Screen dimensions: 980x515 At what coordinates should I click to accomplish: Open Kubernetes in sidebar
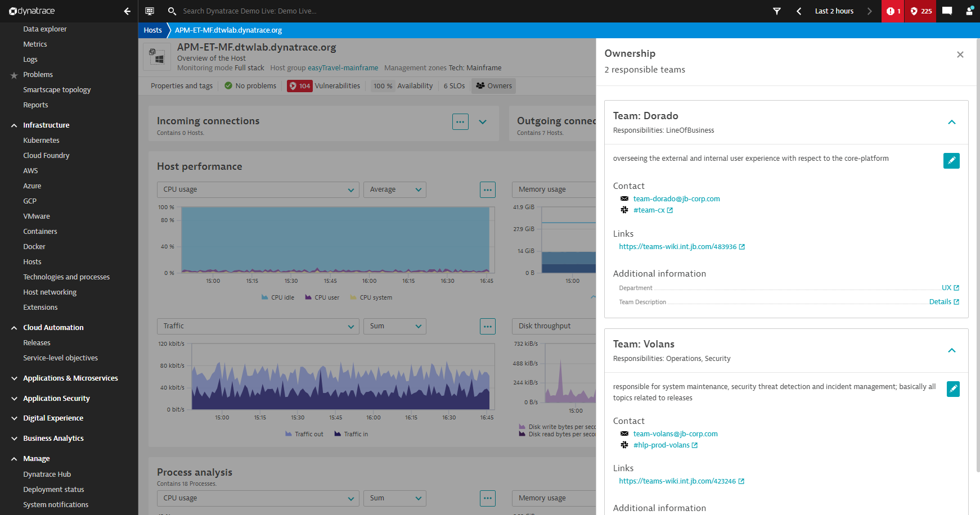(x=41, y=141)
